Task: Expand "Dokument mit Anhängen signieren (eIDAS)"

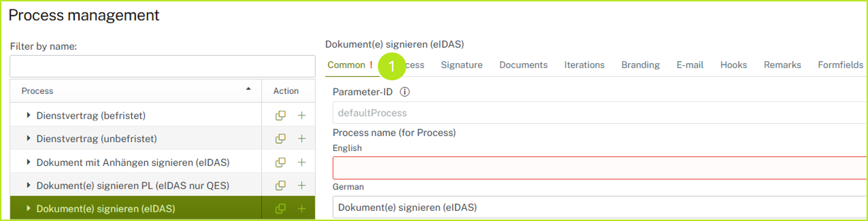Action: [x=28, y=162]
